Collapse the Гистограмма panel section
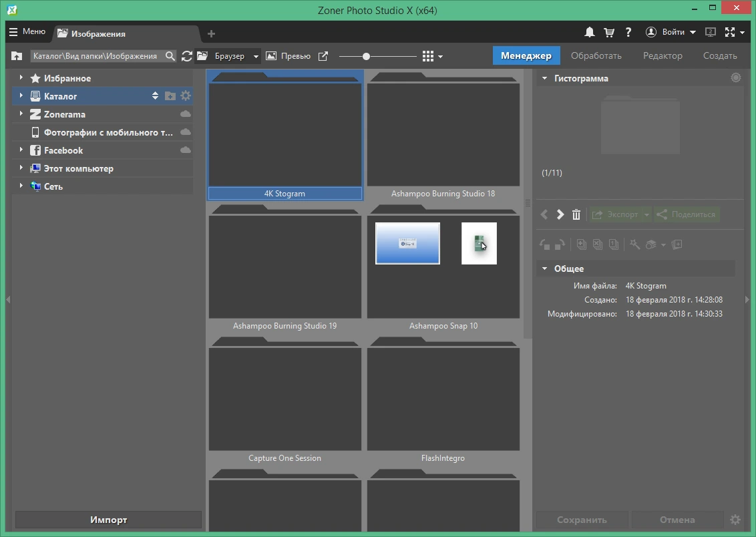This screenshot has width=756, height=537. point(544,78)
